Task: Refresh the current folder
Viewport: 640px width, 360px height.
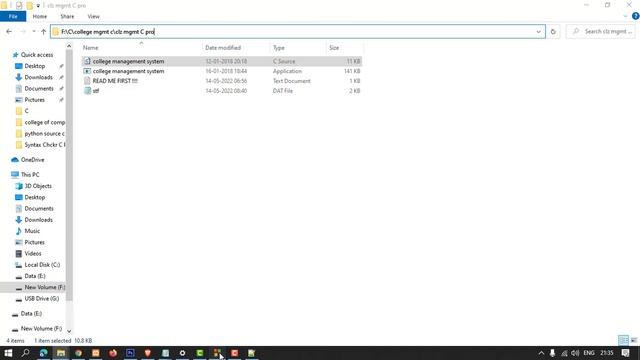Action: 553,31
